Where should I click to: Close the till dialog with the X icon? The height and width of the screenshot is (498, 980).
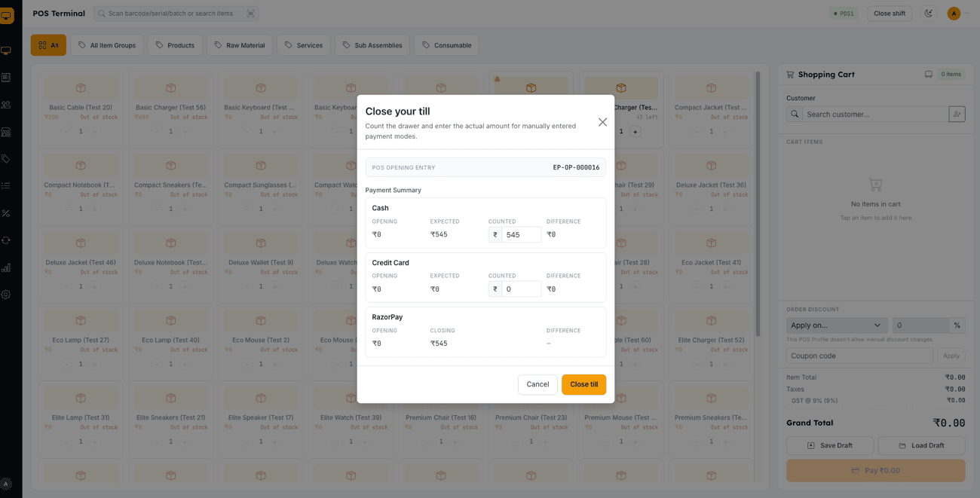(602, 122)
